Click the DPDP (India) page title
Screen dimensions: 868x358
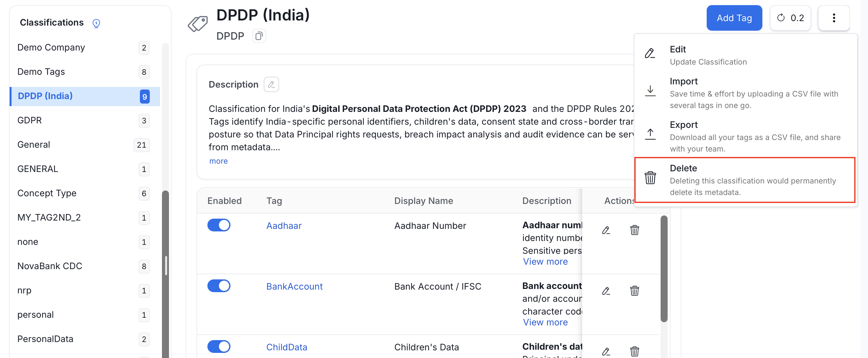click(263, 15)
